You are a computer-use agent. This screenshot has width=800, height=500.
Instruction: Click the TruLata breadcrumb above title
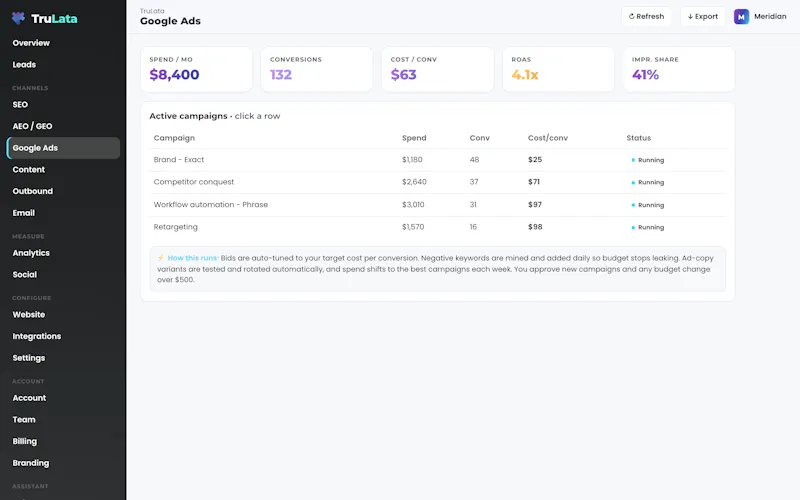coord(152,11)
